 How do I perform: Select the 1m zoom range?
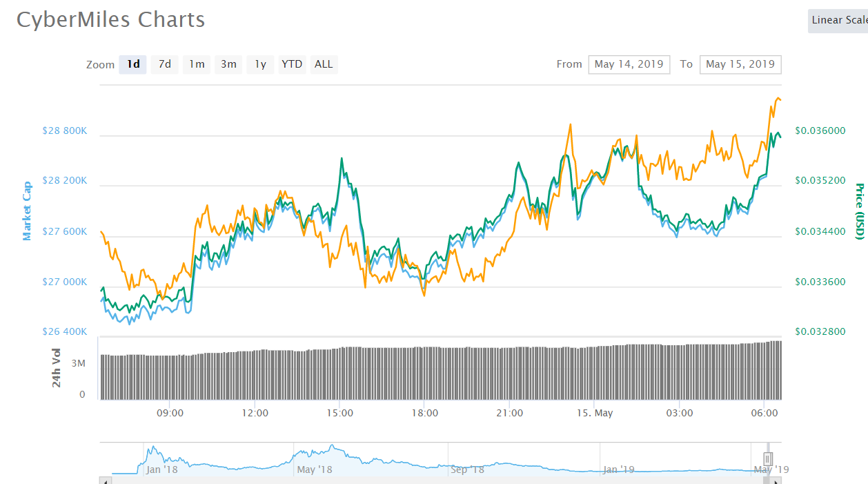point(197,64)
